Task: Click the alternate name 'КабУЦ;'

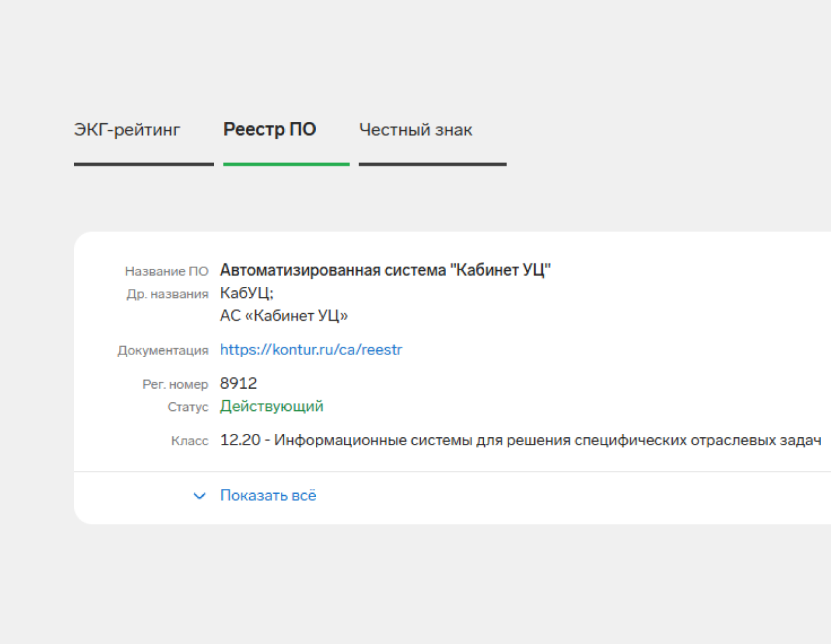Action: click(x=246, y=293)
